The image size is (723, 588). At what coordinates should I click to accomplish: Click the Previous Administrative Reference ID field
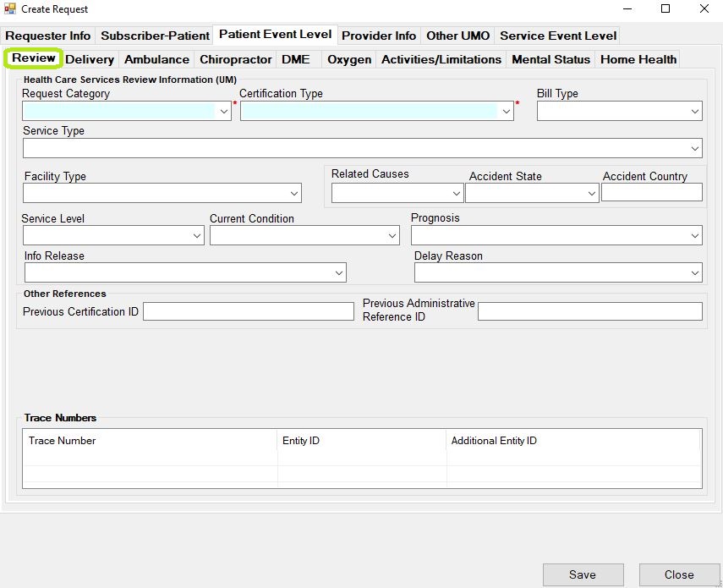click(x=590, y=311)
